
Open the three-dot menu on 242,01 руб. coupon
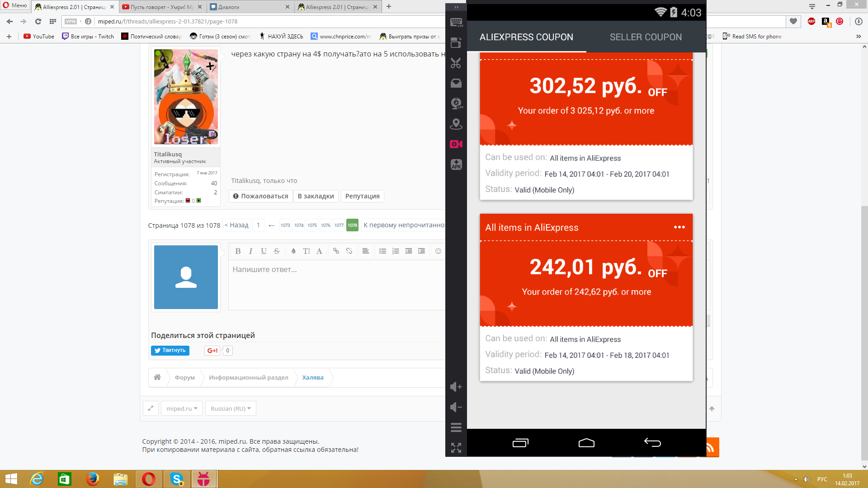point(679,227)
